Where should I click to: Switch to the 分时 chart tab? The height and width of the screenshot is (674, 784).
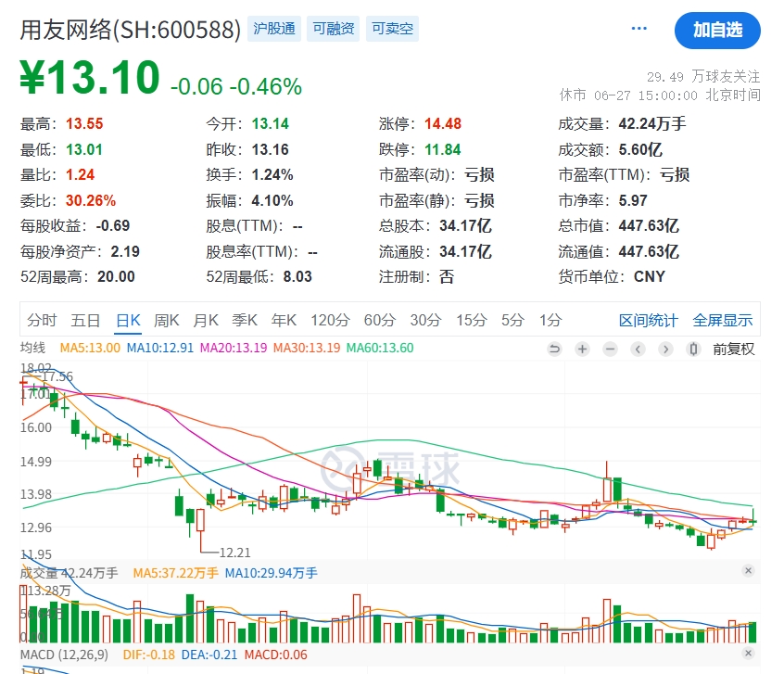coord(42,320)
